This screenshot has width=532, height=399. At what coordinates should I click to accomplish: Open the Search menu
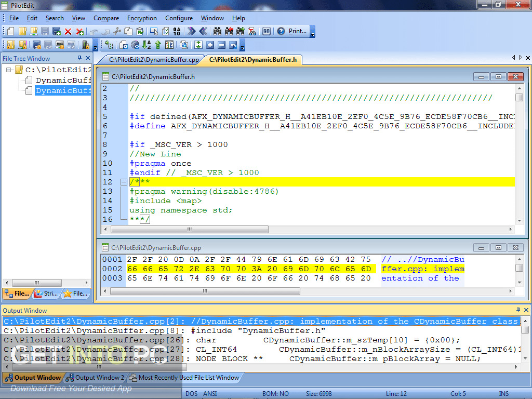coord(55,18)
